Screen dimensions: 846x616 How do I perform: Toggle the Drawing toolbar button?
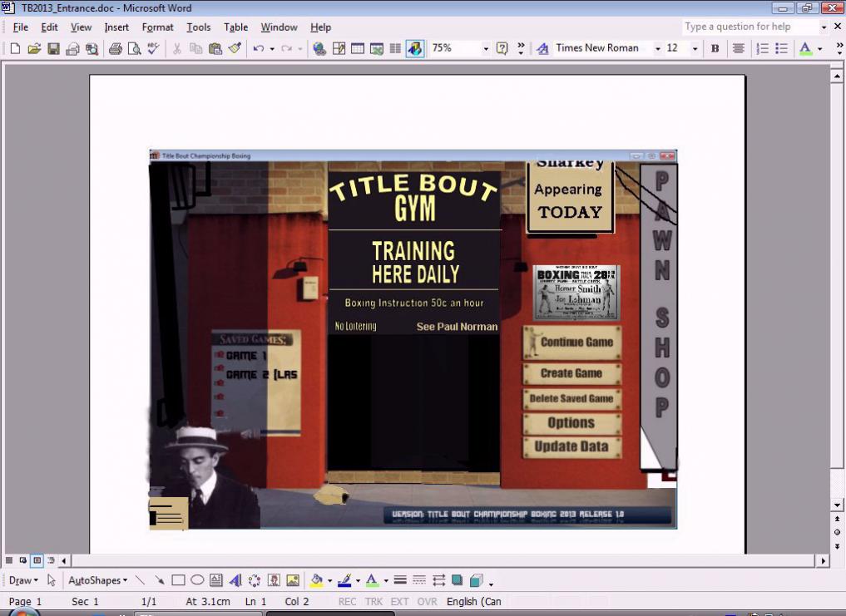pyautogui.click(x=414, y=49)
